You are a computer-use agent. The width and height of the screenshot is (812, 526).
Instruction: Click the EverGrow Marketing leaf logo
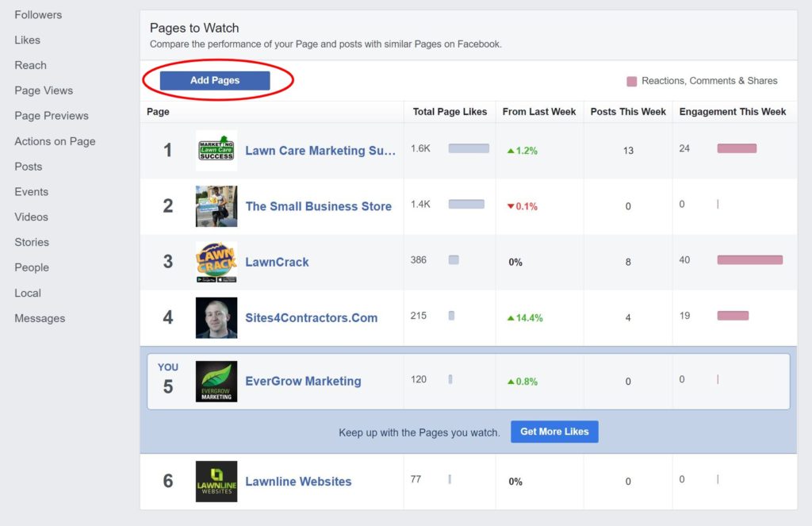[x=216, y=382]
